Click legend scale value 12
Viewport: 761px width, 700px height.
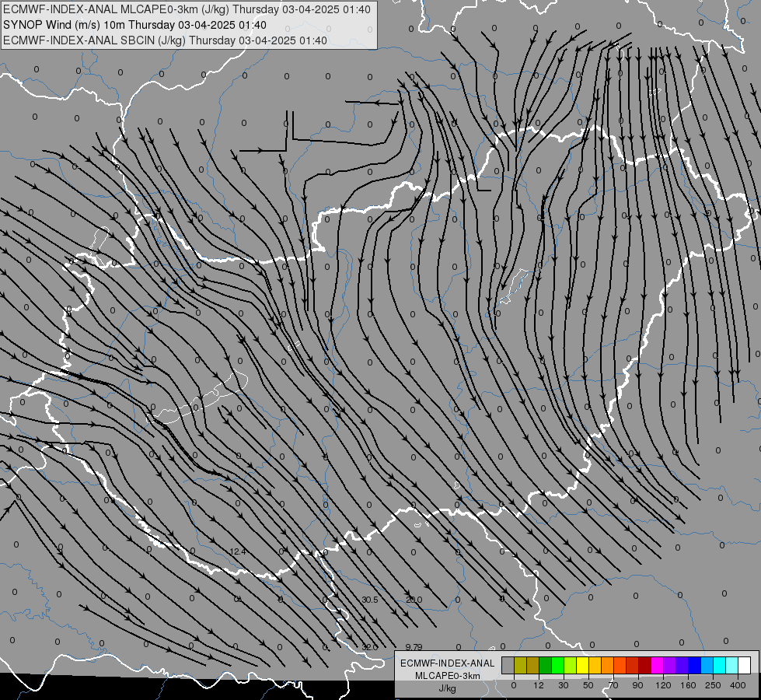tap(539, 685)
